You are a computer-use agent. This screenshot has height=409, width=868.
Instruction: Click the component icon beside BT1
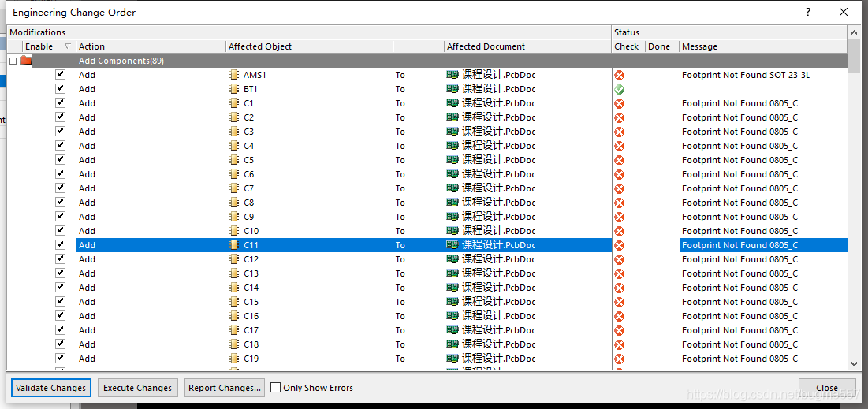point(234,89)
